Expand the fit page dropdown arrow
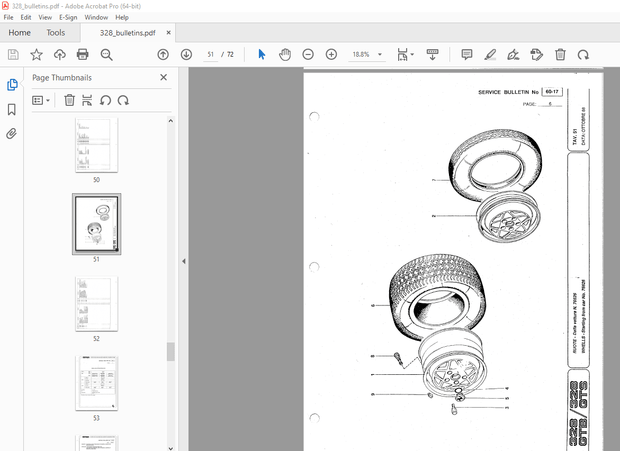 (x=412, y=54)
